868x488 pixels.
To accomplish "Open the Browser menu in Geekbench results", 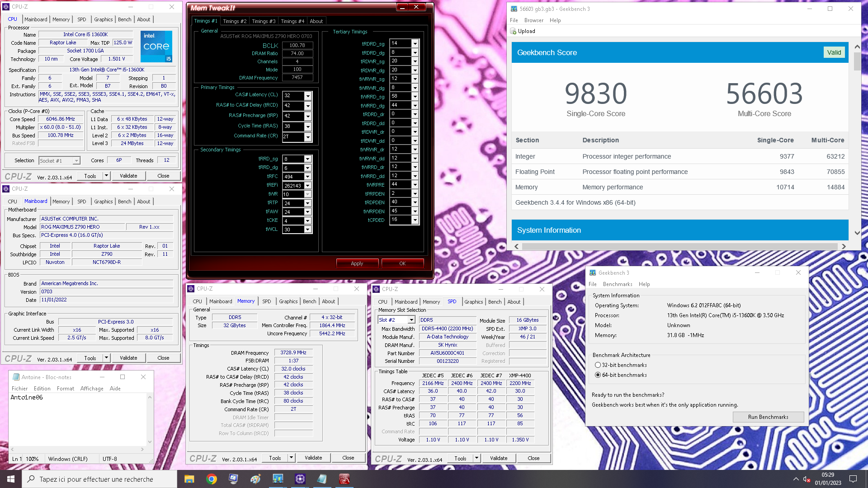I will tap(534, 20).
